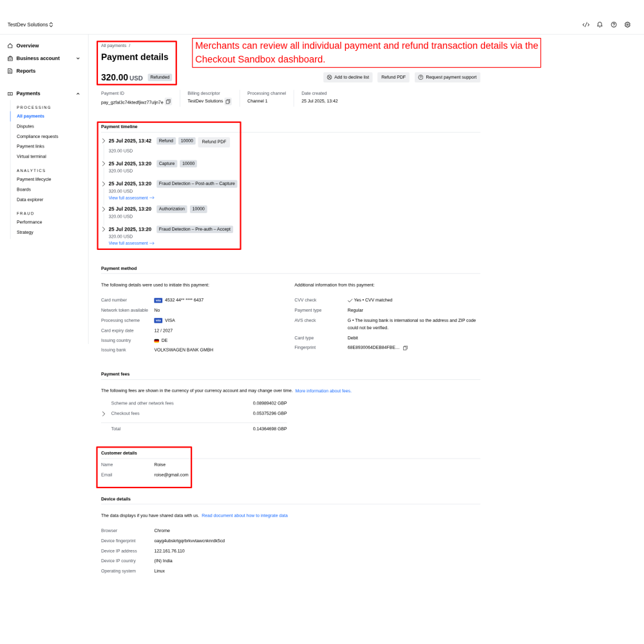The image size is (644, 644).
Task: Click Add to decline list button
Action: (x=348, y=77)
